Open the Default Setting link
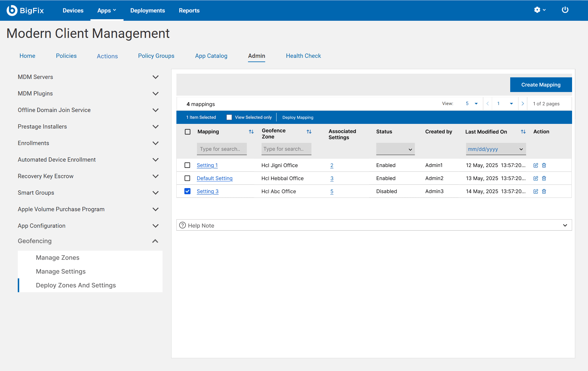Viewport: 588px width, 371px height. (x=214, y=178)
